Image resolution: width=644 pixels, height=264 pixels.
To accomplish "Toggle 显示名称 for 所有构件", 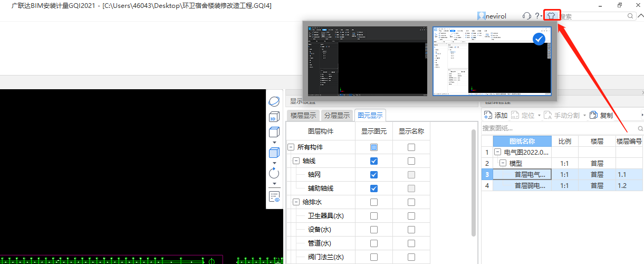I will 411,147.
